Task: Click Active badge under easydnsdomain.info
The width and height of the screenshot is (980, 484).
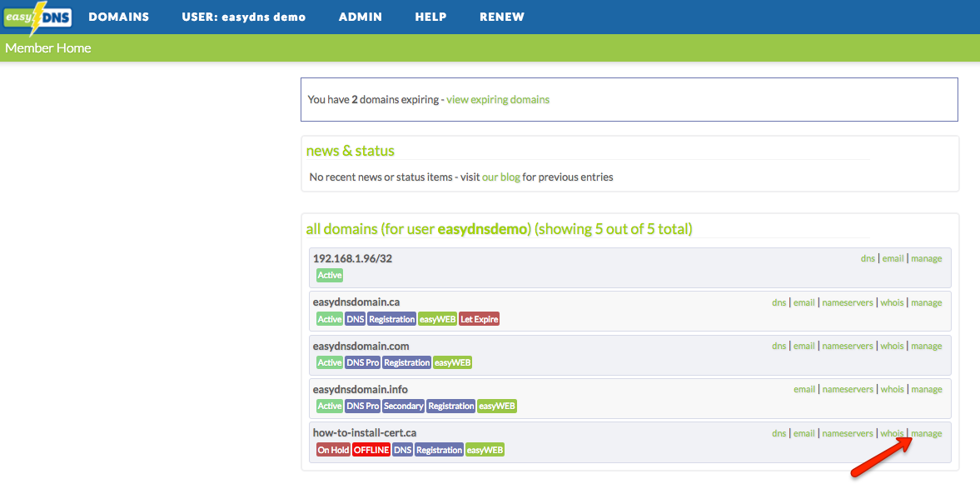Action: (x=330, y=407)
